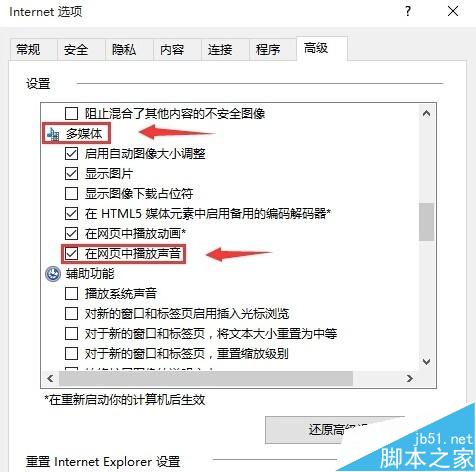Click the settings list scroll down arrow
Viewport: 476px width, 472px height.
pos(426,361)
